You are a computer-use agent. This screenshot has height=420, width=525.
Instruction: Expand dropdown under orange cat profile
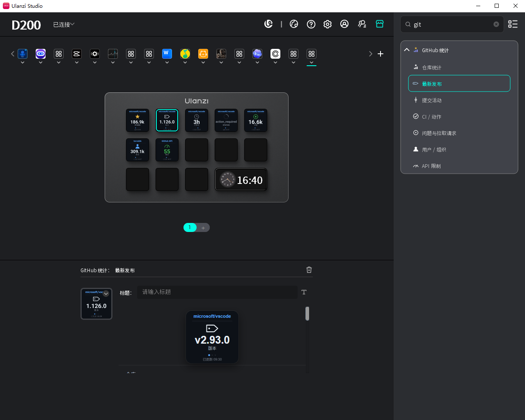[203, 63]
